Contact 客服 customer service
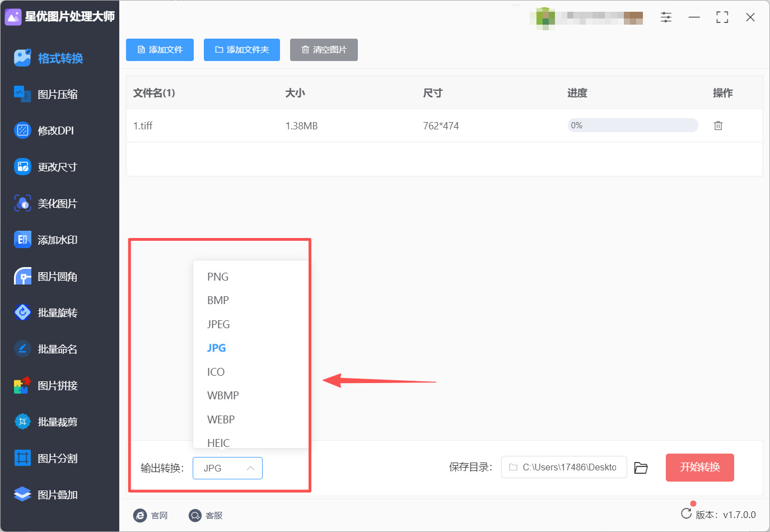Viewport: 770px width, 532px height. (x=206, y=515)
